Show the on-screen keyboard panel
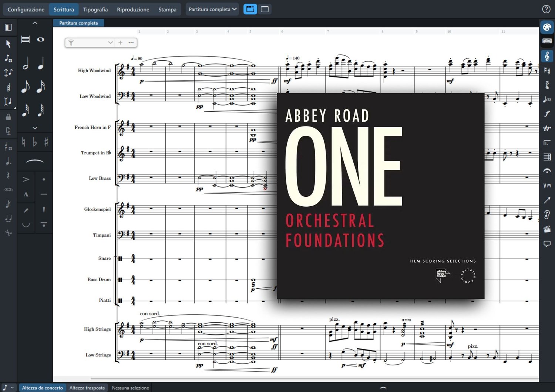This screenshot has height=392, width=555. pos(547,41)
